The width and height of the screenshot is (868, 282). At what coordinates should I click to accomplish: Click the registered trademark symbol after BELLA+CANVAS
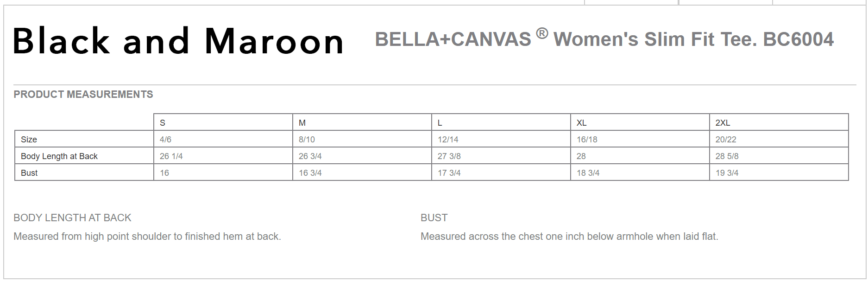pos(542,33)
